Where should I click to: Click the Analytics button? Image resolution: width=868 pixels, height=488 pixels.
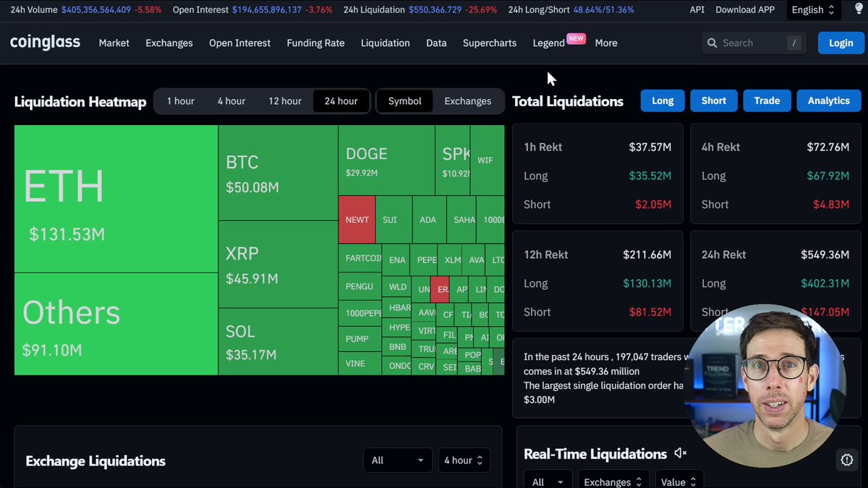click(829, 101)
